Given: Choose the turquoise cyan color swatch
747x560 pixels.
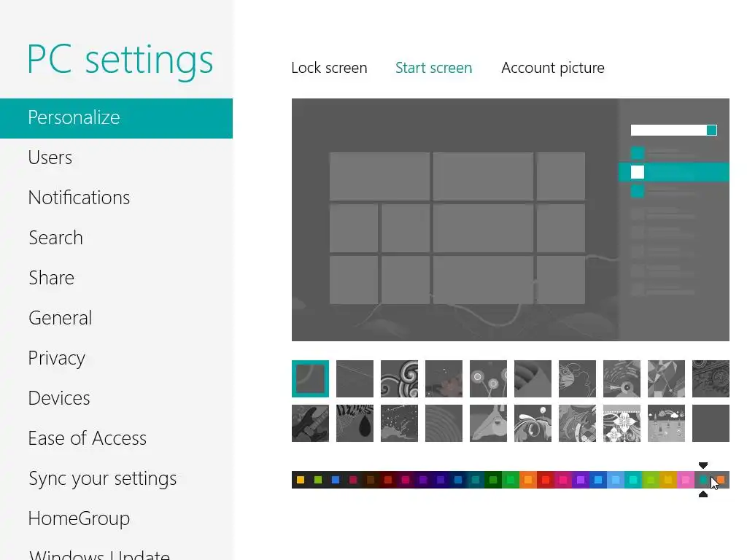Looking at the screenshot, I should point(633,480).
